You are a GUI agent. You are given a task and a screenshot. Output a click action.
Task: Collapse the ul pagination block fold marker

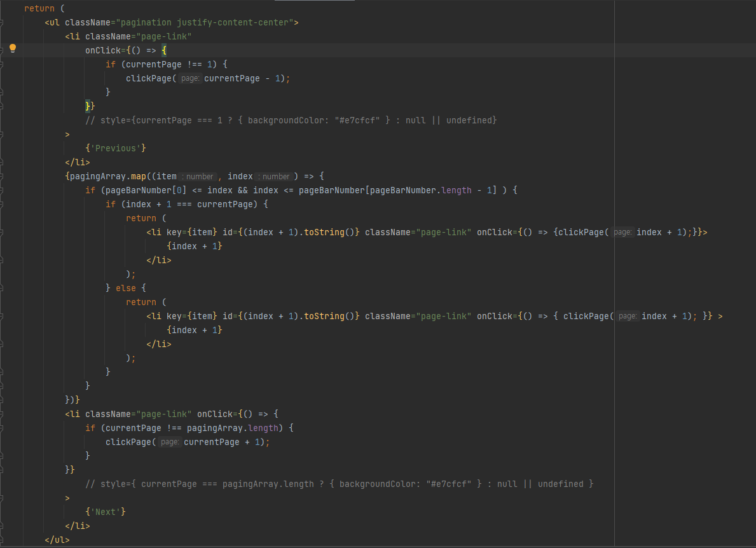1,23
